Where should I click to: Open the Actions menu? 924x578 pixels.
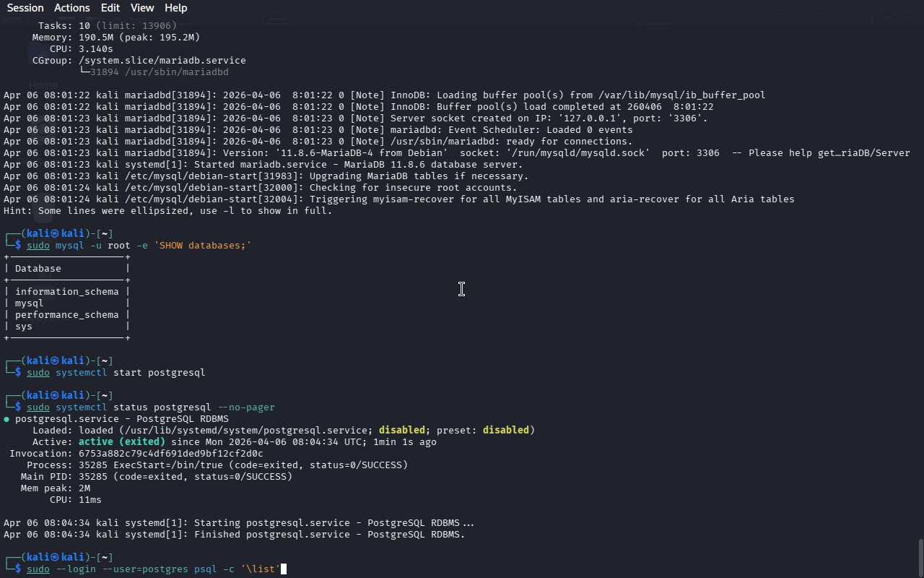72,8
